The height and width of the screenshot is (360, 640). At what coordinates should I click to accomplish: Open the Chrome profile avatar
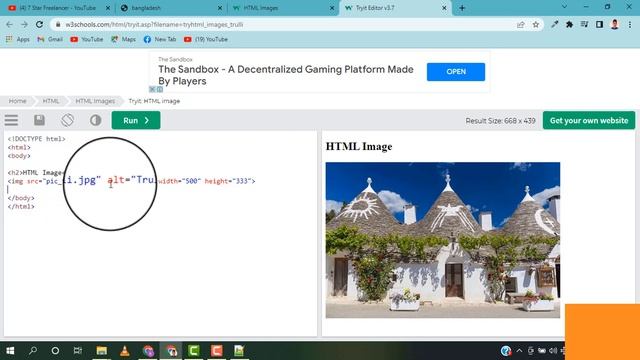614,24
